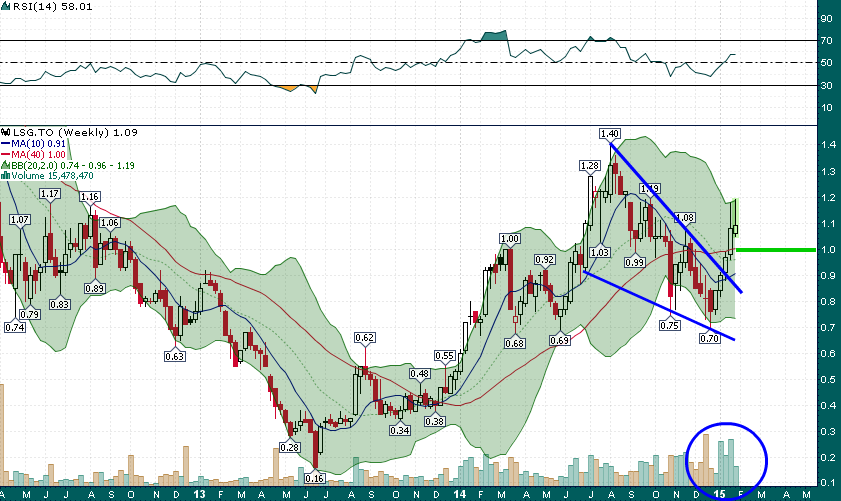Click the 0.70 low price label

point(710,338)
